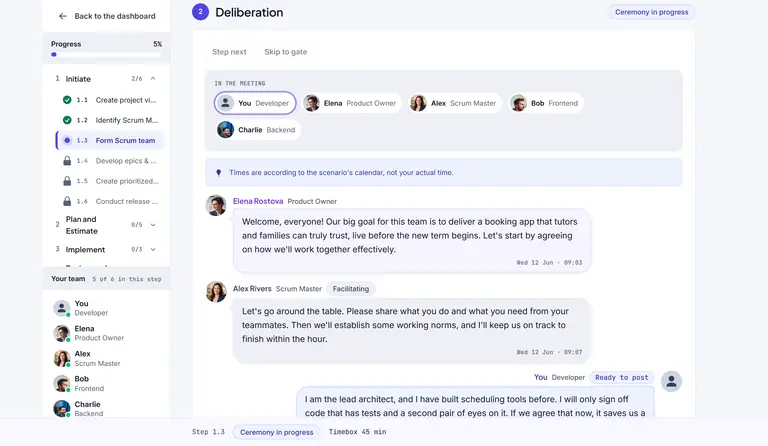The image size is (768, 446).
Task: Open step 1.2 Identify Scrum Master
Action: (x=110, y=120)
